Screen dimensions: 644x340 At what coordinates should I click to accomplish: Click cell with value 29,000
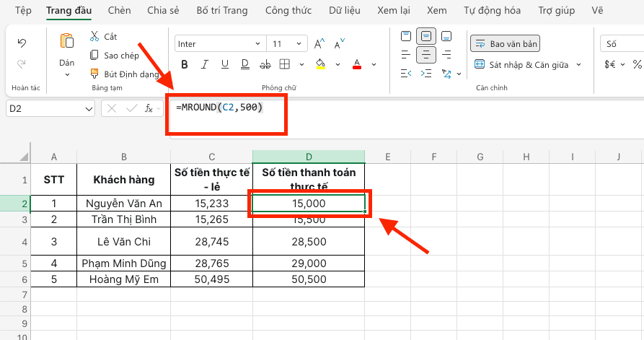[x=309, y=263]
